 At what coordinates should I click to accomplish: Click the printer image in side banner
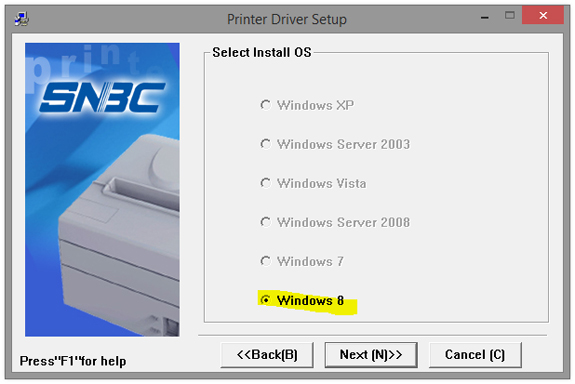point(119,235)
